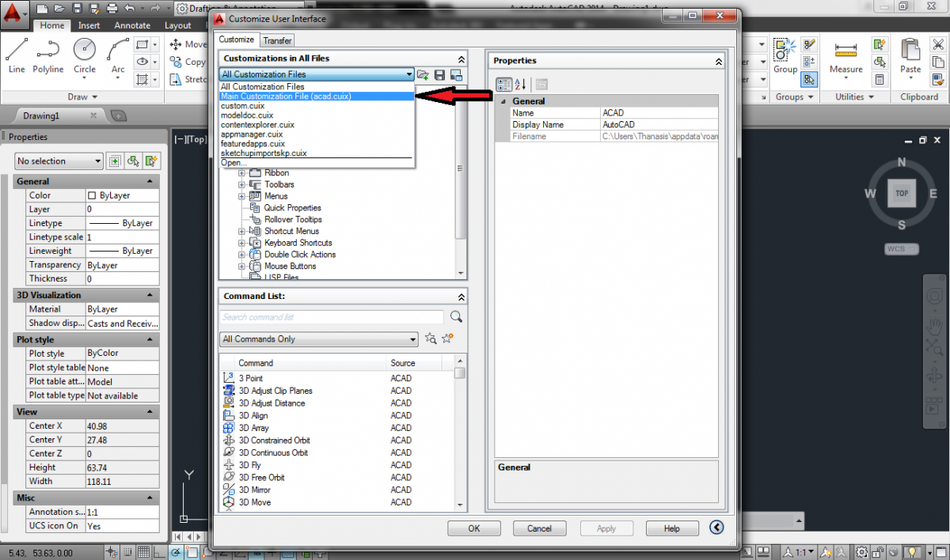The width and height of the screenshot is (950, 560).
Task: Collapse the Properties pane in dialog
Action: coord(718,61)
